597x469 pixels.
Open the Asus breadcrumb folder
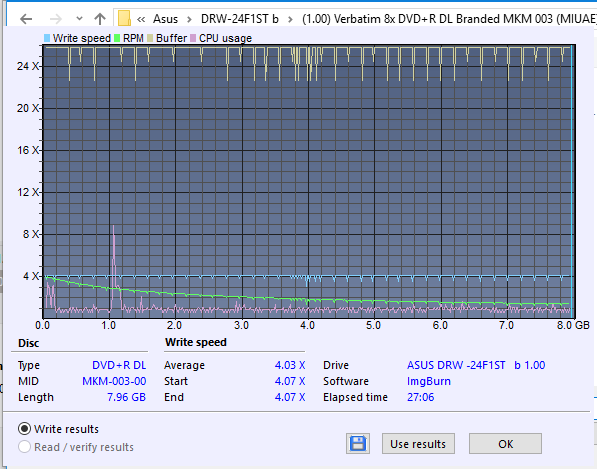[x=165, y=19]
